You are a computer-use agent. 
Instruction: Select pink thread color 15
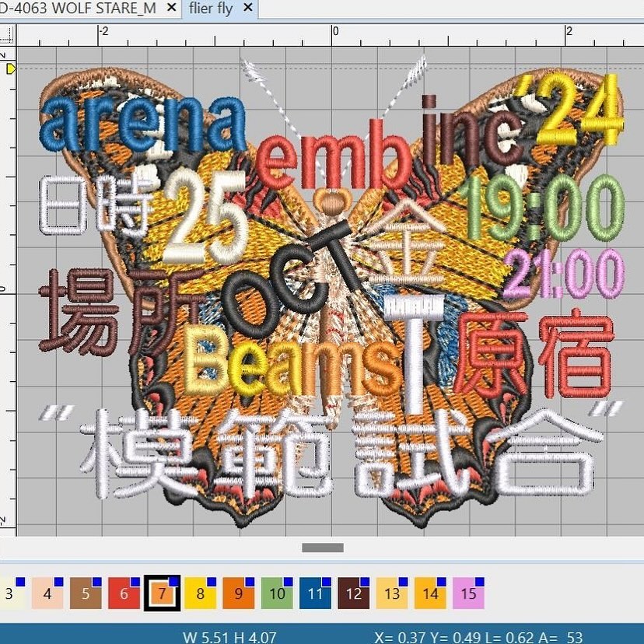coord(468,594)
